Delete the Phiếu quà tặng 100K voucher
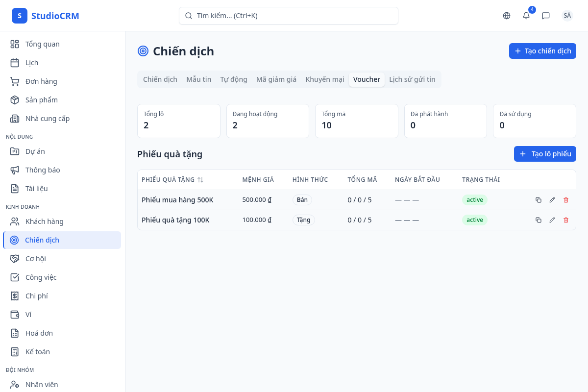The image size is (588, 392). pyautogui.click(x=566, y=220)
